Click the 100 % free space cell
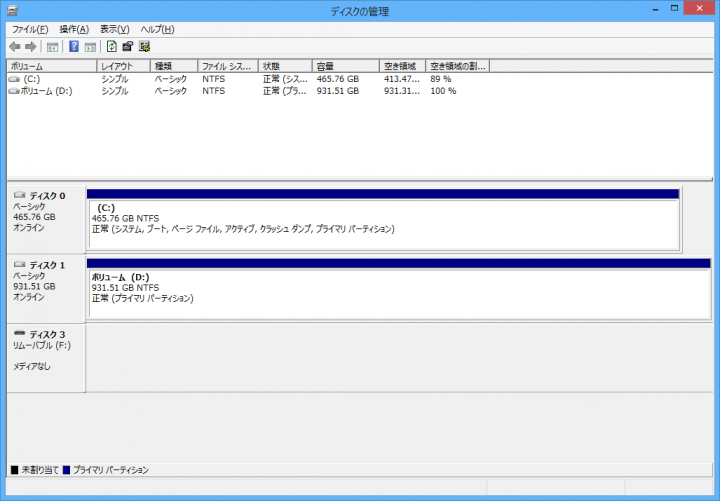This screenshot has height=501, width=720. point(443,91)
